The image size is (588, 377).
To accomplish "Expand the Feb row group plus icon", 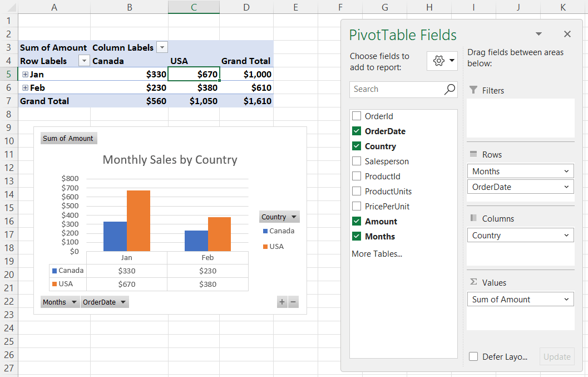I will [x=24, y=87].
